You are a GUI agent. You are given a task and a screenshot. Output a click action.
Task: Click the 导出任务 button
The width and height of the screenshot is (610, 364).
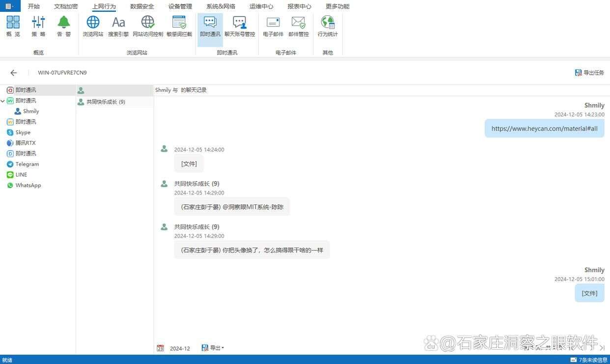(x=589, y=72)
